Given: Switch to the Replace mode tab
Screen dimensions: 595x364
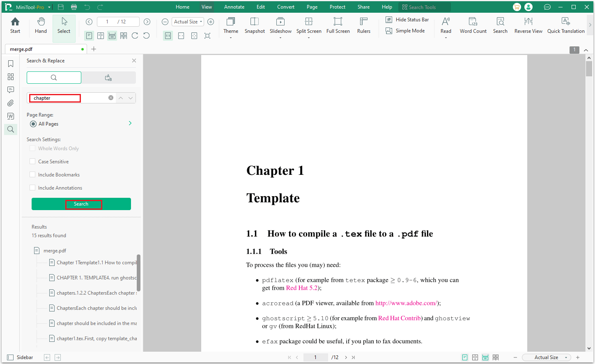Looking at the screenshot, I should coord(108,78).
